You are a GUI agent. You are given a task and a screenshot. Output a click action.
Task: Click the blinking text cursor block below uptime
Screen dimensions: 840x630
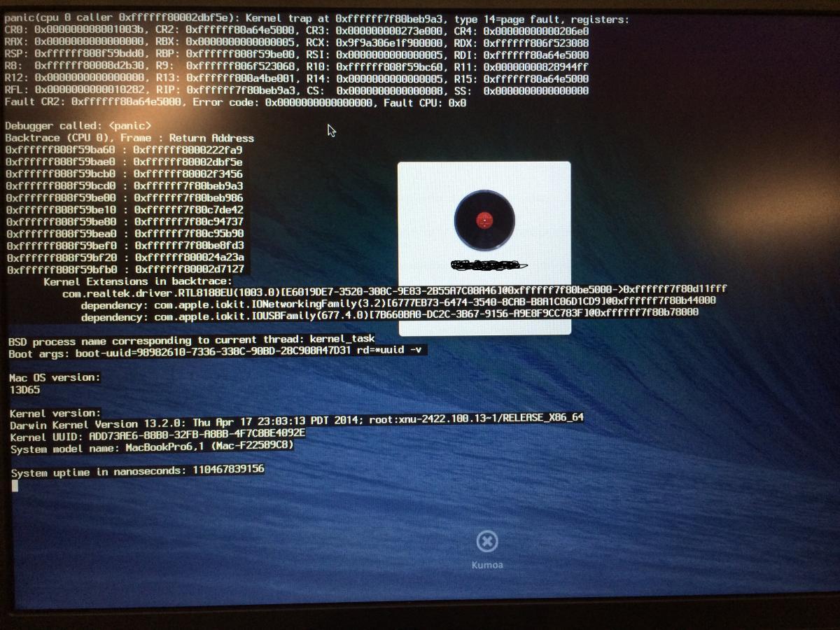point(15,486)
